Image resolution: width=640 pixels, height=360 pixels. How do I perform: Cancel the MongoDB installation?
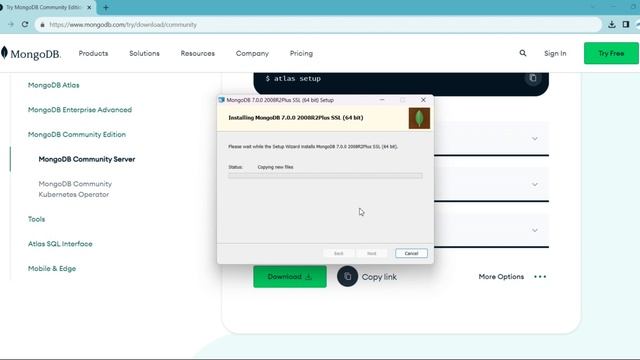(411, 253)
